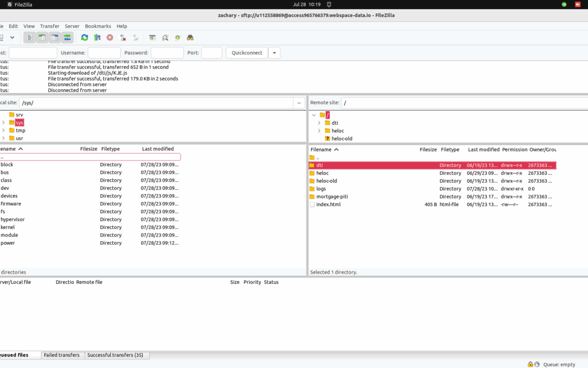588x368 pixels.
Task: Expand the tmp folder in local tree
Action: click(3, 131)
